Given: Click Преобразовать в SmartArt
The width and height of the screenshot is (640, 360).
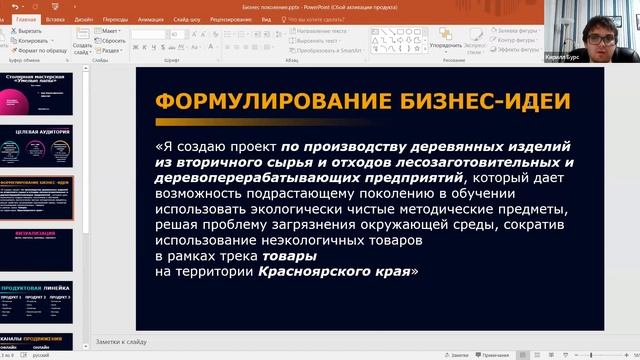Looking at the screenshot, I should pyautogui.click(x=326, y=51).
